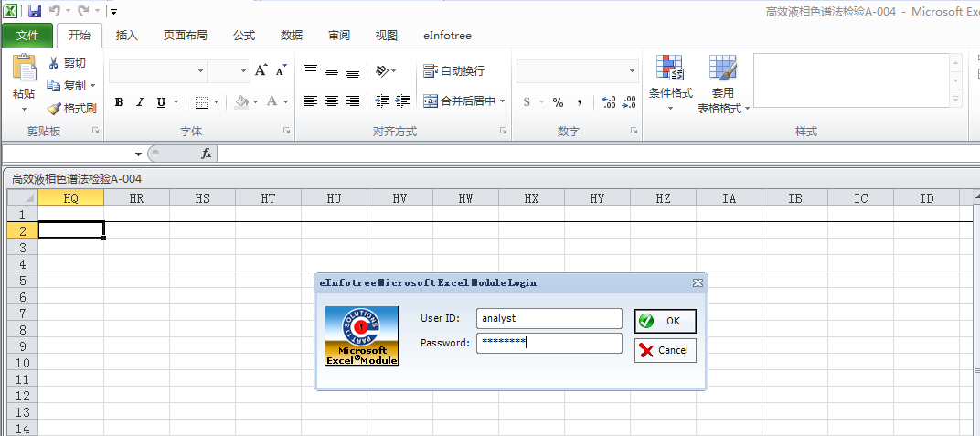
Task: Open the fill color swatch dropdown
Action: pyautogui.click(x=256, y=102)
